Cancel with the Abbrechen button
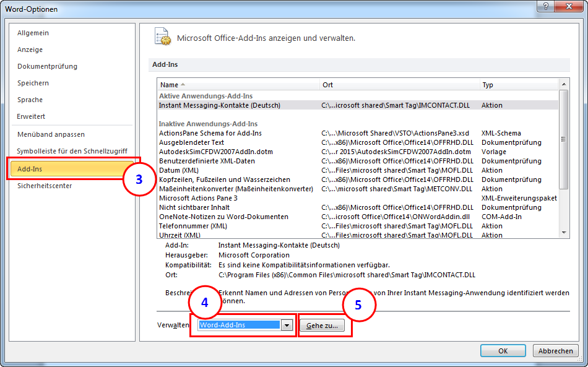The width and height of the screenshot is (588, 367). 555,351
